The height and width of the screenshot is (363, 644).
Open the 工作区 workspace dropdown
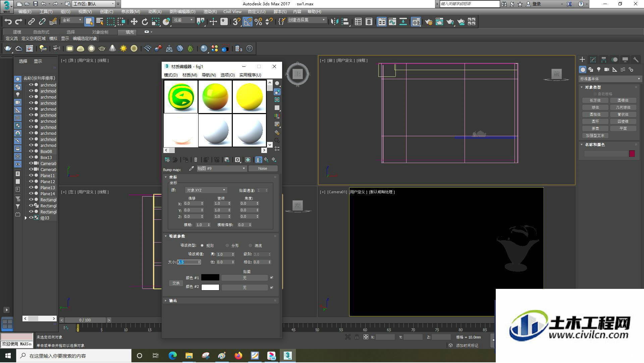pyautogui.click(x=94, y=4)
